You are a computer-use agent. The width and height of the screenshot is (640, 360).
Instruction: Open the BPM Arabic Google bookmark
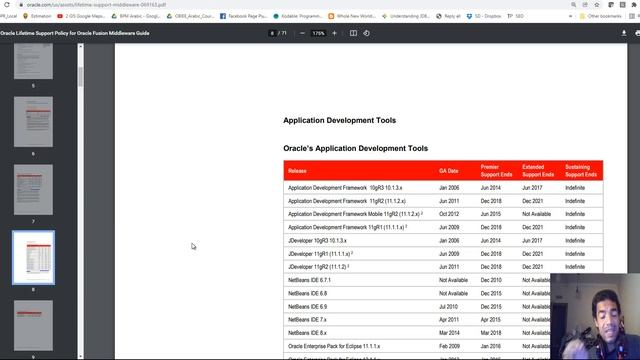point(136,16)
